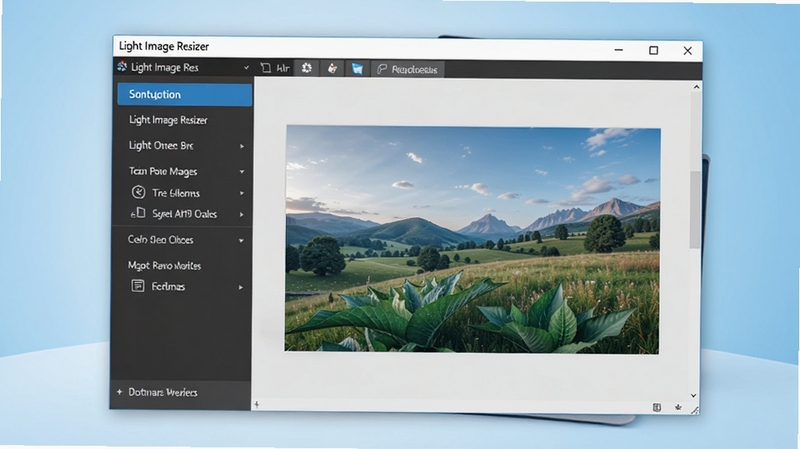The height and width of the screenshot is (449, 800).
Task: Click the vertical scrollbar thumb
Action: pos(694,210)
